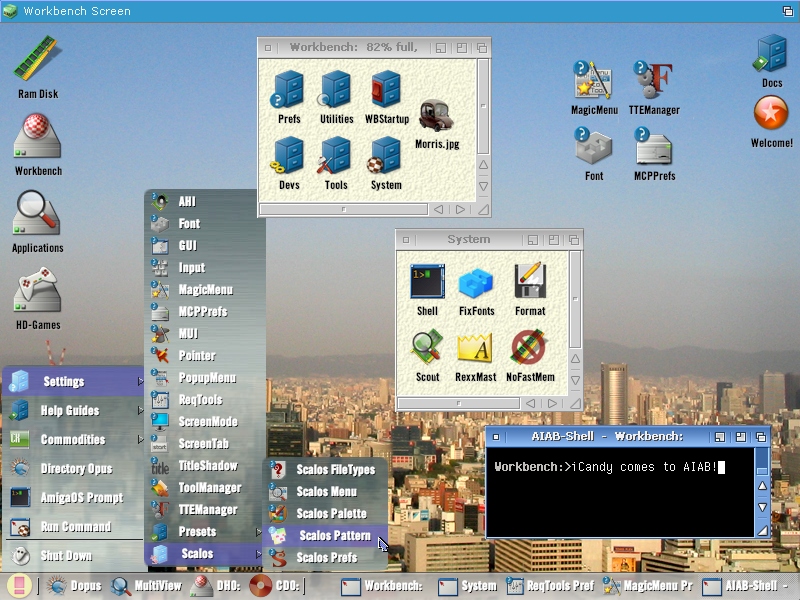The width and height of the screenshot is (800, 600).
Task: Open DH0: drive from taskbar
Action: pos(215,586)
